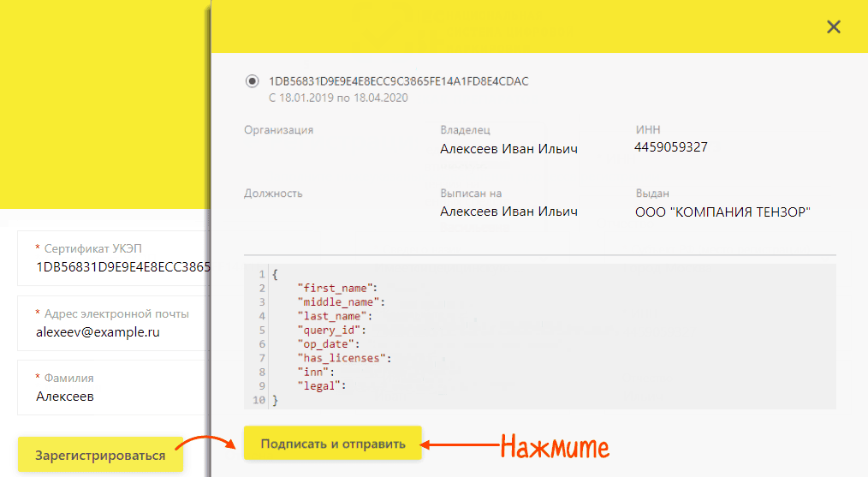868x477 pixels.
Task: Click the certificate validity dates line
Action: tap(338, 98)
